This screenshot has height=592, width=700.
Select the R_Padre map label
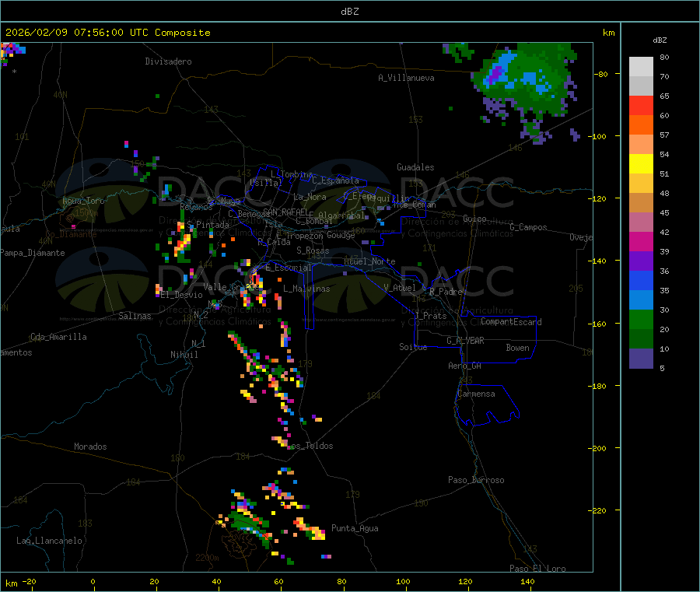(x=446, y=292)
